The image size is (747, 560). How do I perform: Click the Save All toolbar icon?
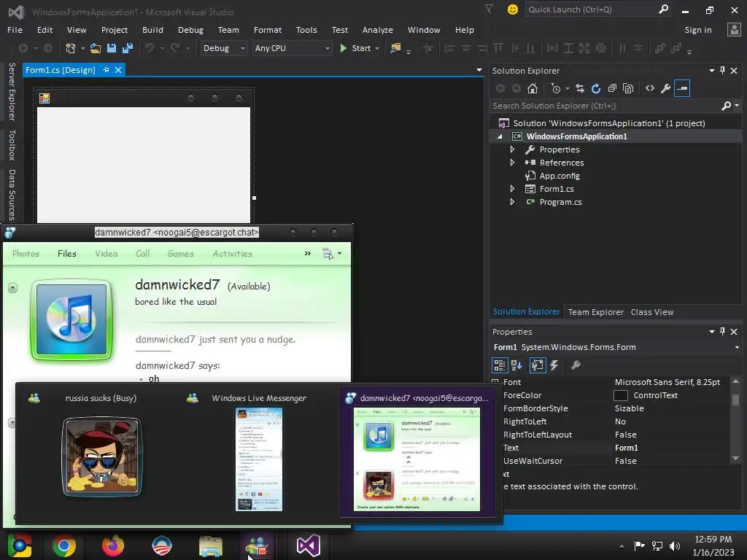pyautogui.click(x=128, y=48)
